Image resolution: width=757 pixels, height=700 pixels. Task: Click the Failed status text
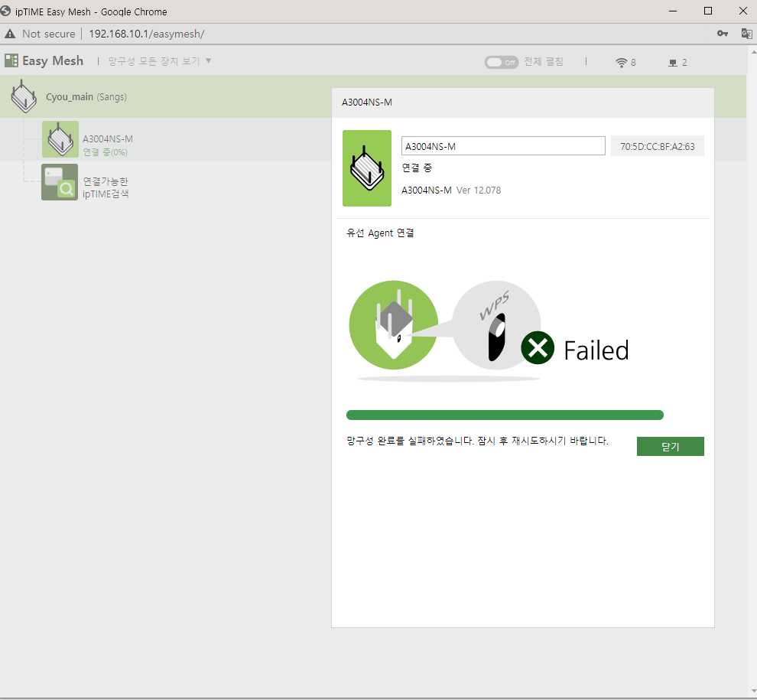tap(596, 350)
